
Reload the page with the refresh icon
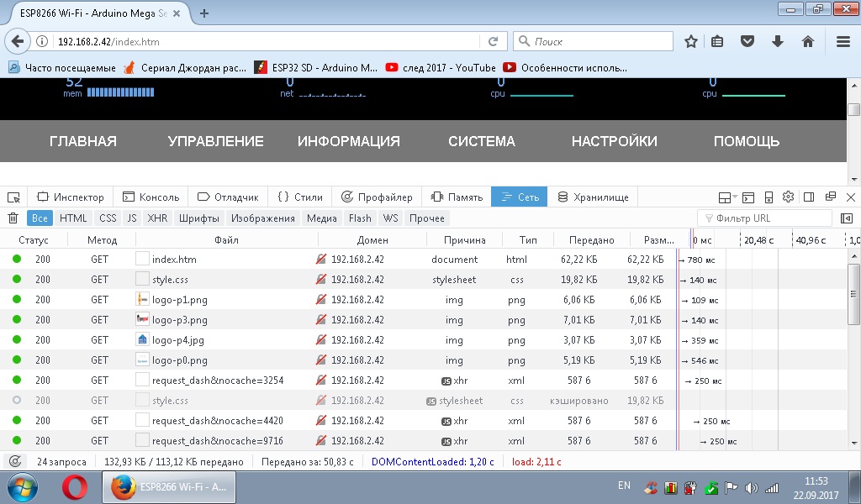coord(494,41)
